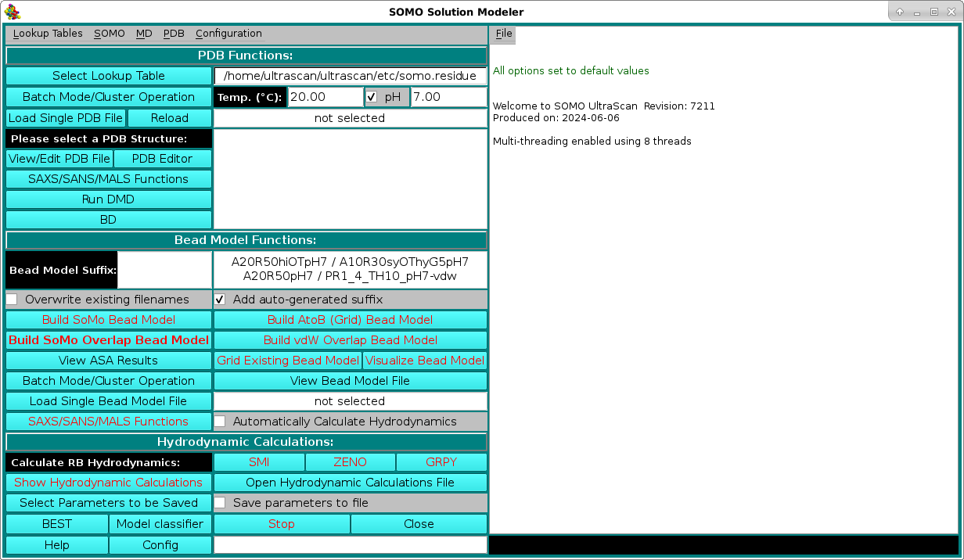Uncheck Add auto-generated suffix
The height and width of the screenshot is (560, 964).
pos(221,300)
